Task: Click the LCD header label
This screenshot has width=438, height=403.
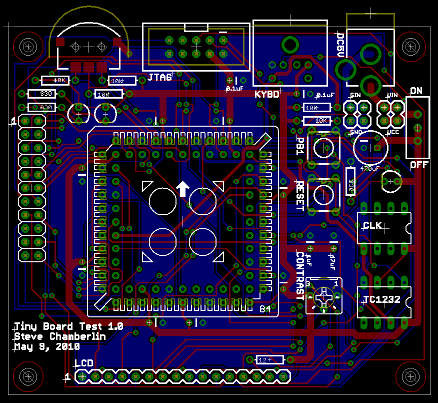Action: coord(84,363)
